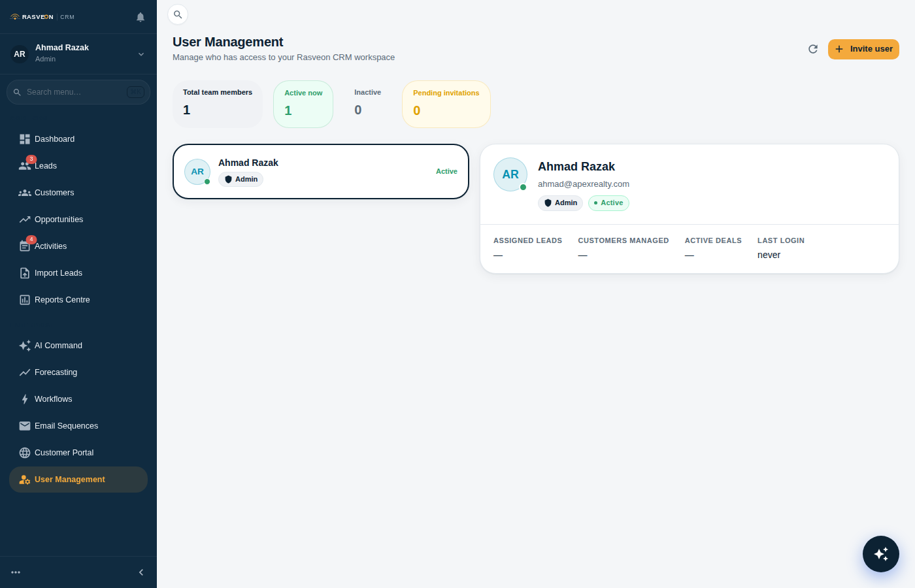Open the notifications bell
This screenshot has width=915, height=588.
pos(141,17)
